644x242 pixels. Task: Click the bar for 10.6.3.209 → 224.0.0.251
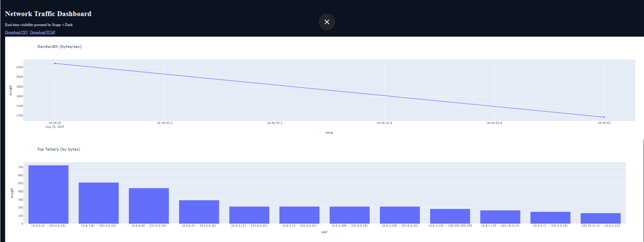click(350, 215)
